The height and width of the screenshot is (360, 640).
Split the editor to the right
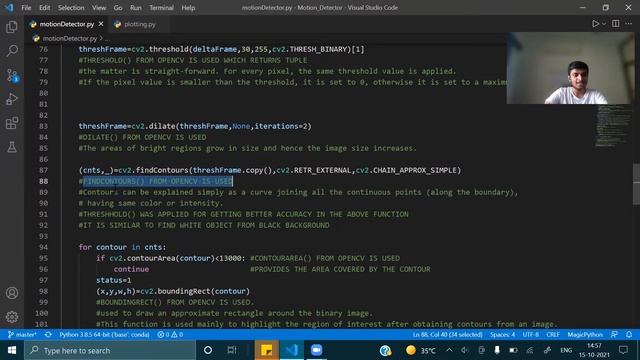(x=616, y=24)
